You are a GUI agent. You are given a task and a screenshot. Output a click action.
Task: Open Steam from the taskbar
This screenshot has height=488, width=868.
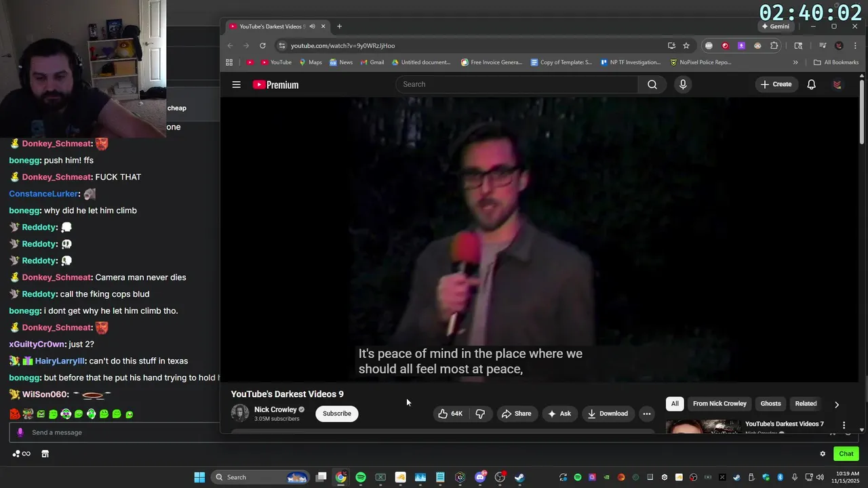point(519,477)
